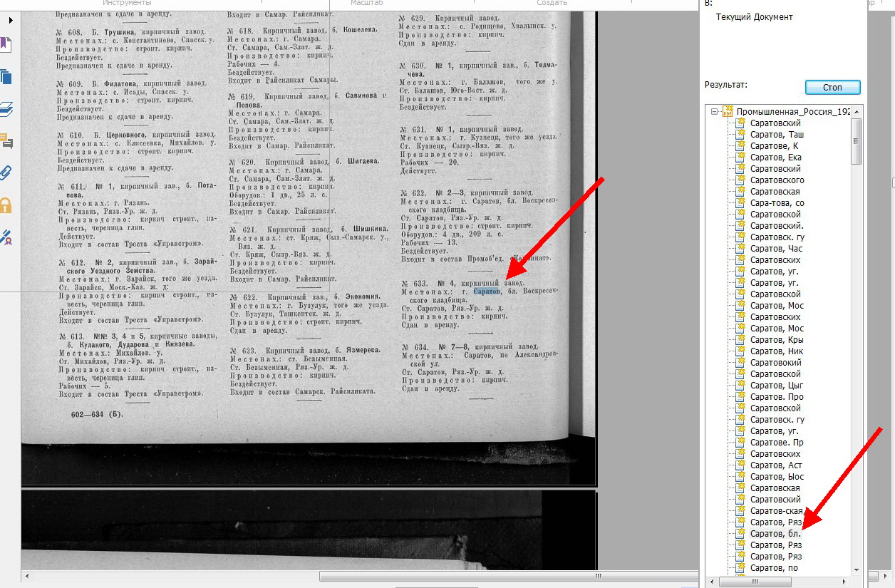Open result 'Саратов. Про'
The image size is (895, 588).
click(x=777, y=397)
